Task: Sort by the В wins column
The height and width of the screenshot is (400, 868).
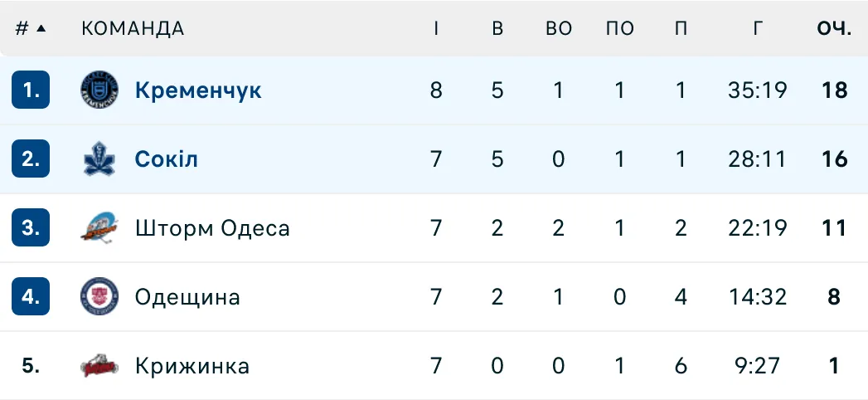Action: click(x=497, y=28)
